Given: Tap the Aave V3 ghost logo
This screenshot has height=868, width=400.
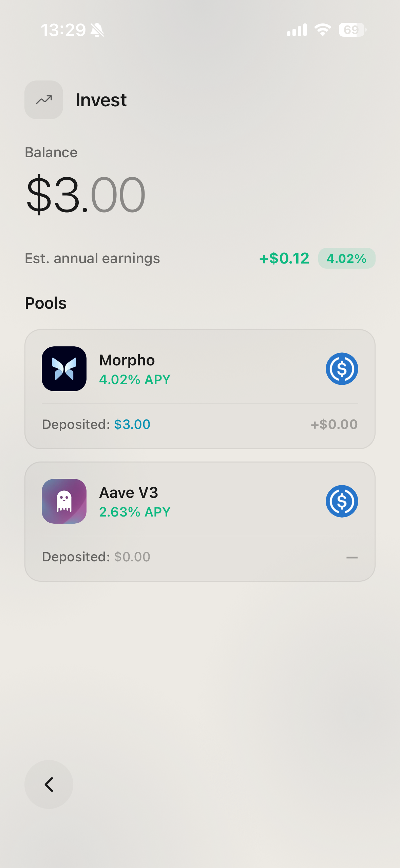Looking at the screenshot, I should click(64, 501).
